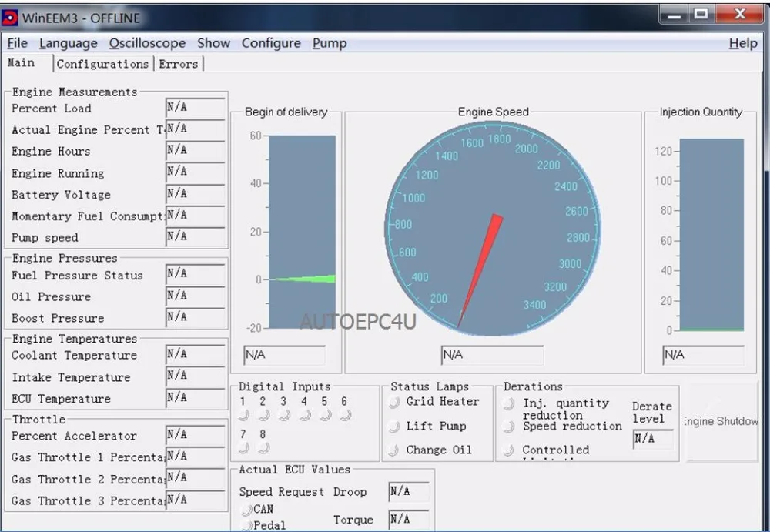Click the 'Speed Request' label

coord(281,492)
